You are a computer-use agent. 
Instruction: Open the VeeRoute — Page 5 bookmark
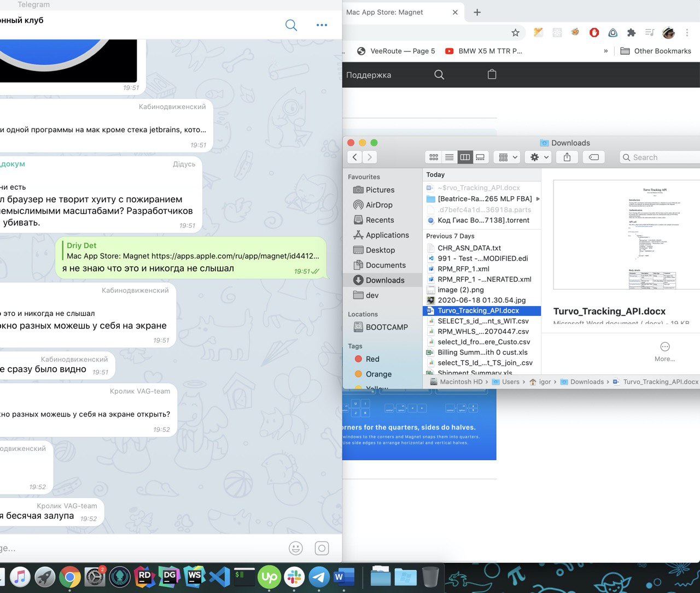pyautogui.click(x=396, y=51)
